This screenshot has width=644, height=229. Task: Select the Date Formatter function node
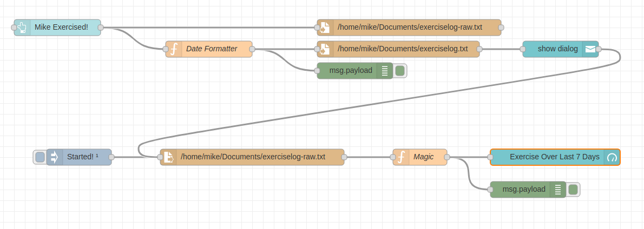212,49
